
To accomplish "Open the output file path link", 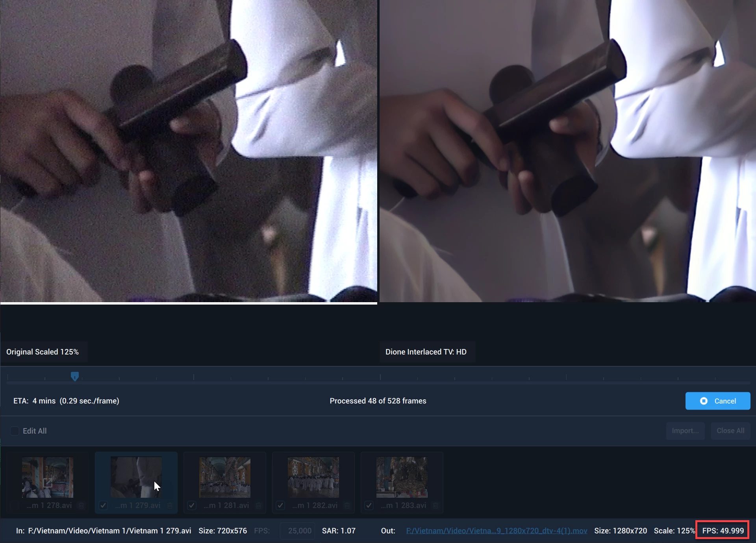I will pyautogui.click(x=497, y=531).
